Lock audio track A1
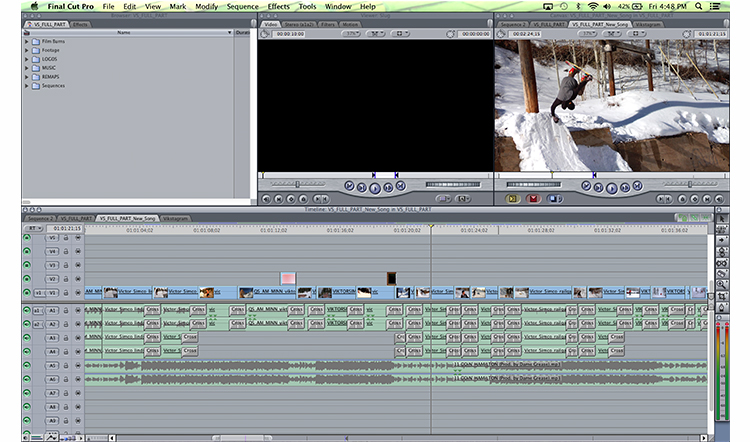 click(66, 310)
